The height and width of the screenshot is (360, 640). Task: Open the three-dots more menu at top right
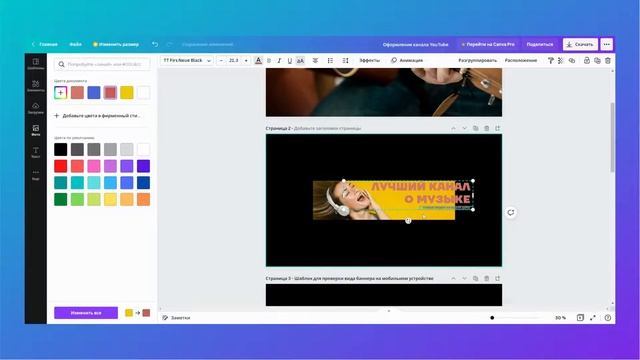pyautogui.click(x=607, y=44)
